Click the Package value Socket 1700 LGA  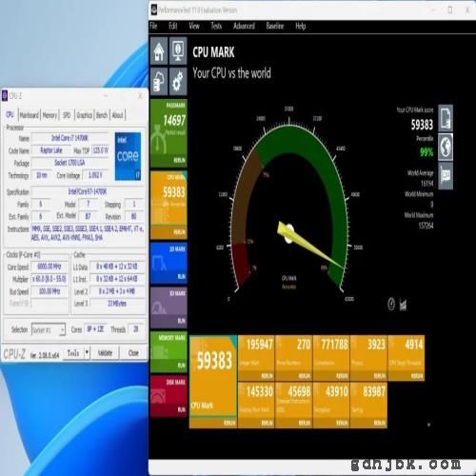[69, 163]
